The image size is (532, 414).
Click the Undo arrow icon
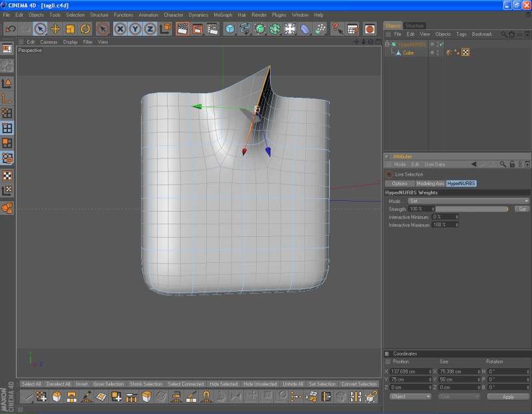point(10,29)
